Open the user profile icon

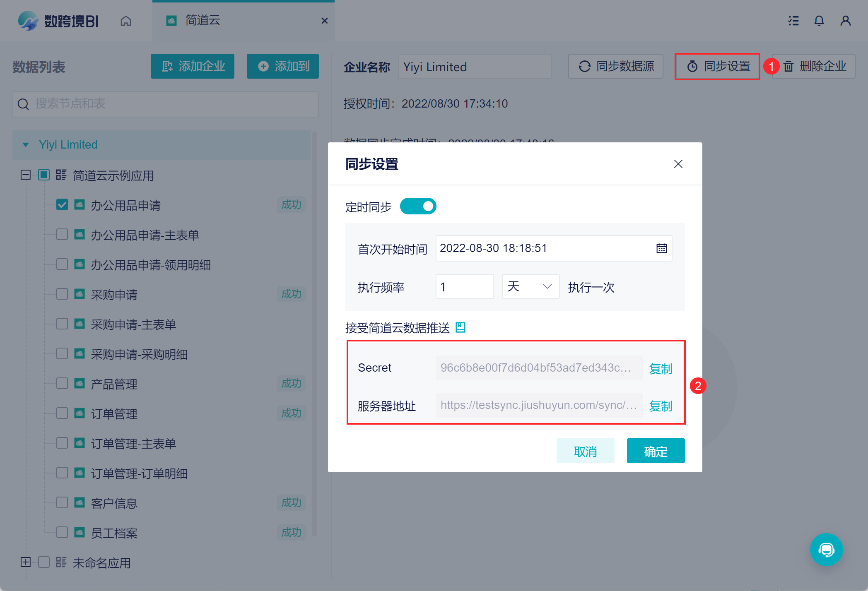coord(845,21)
